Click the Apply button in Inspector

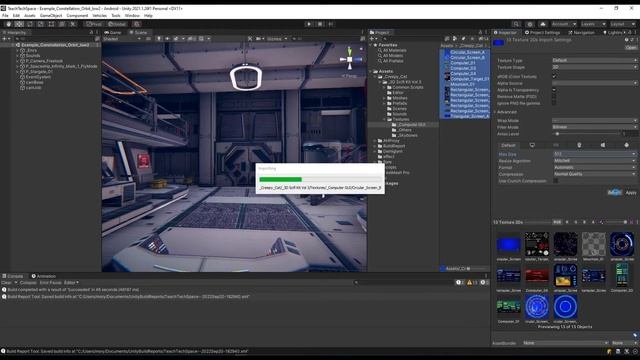[x=631, y=192]
